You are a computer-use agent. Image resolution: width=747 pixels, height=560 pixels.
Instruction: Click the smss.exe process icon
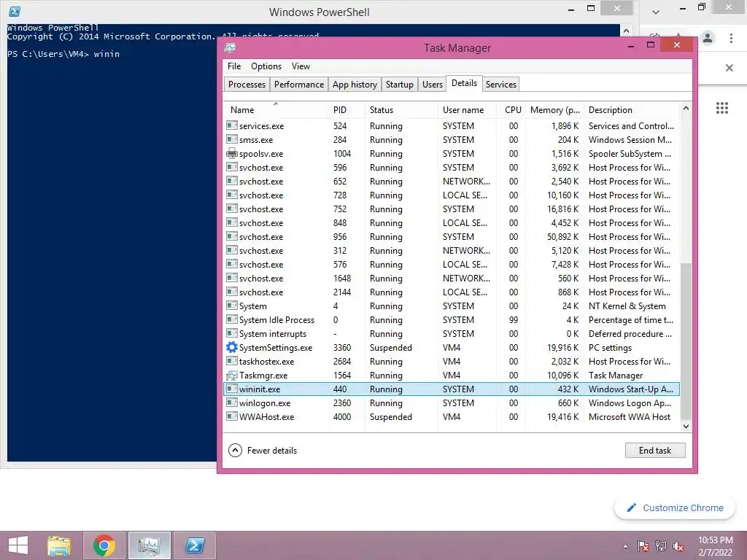232,139
